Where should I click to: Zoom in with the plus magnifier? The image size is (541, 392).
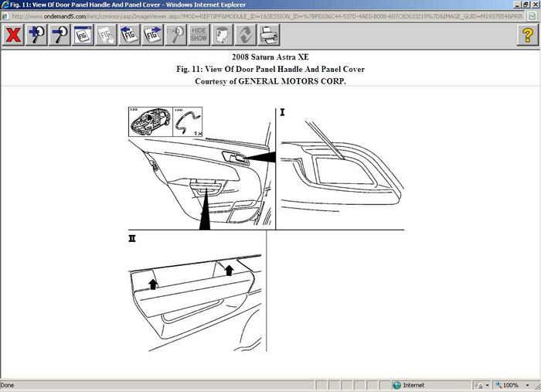pyautogui.click(x=36, y=35)
